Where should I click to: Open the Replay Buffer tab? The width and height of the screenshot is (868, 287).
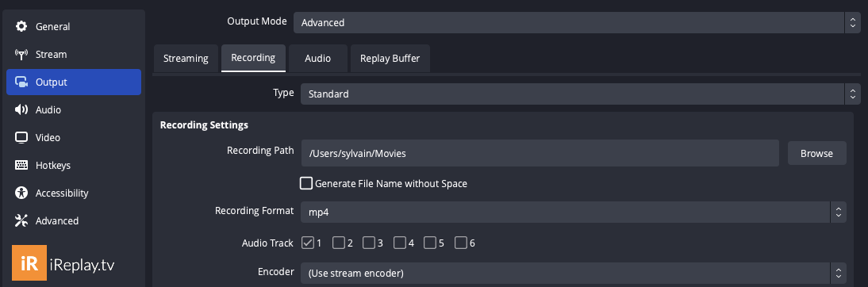coord(390,58)
